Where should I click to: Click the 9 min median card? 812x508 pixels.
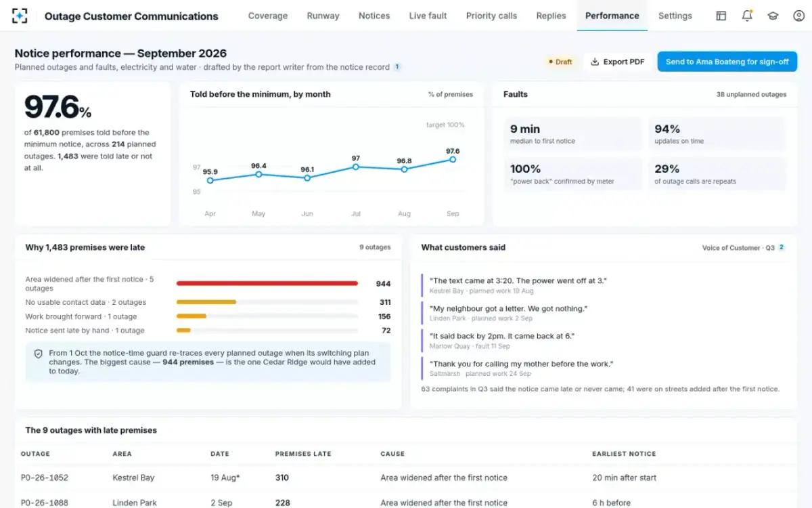tap(572, 134)
